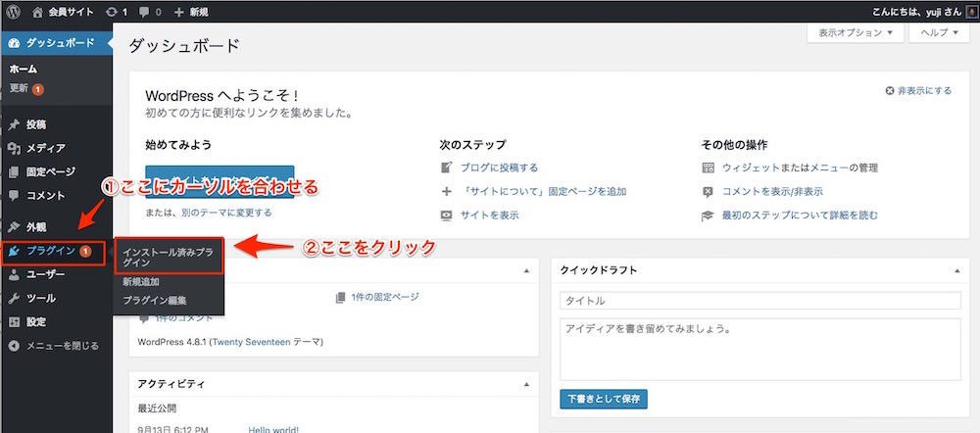Click the WordPress logo in admin bar
Screen dimensions: 980x433
(14, 11)
